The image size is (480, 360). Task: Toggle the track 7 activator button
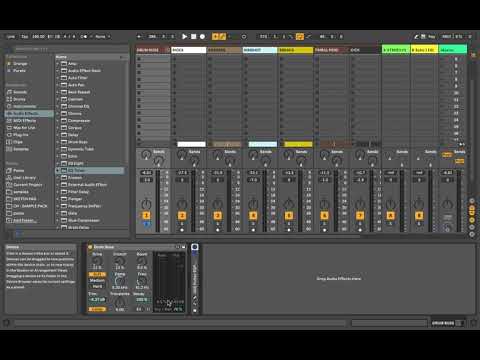pos(360,215)
